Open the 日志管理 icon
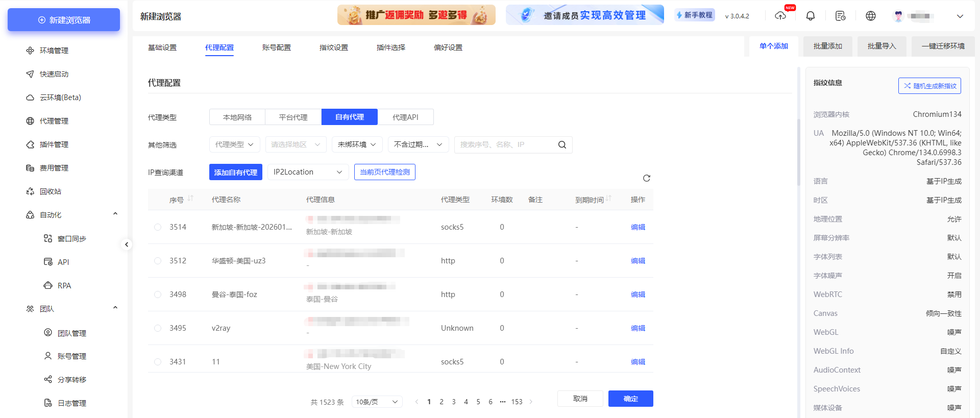 point(48,403)
